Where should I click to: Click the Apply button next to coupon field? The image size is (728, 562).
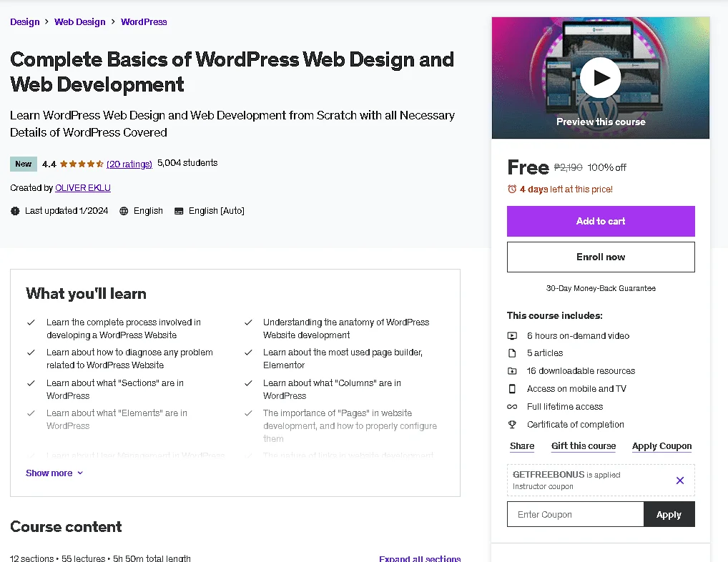coord(669,514)
